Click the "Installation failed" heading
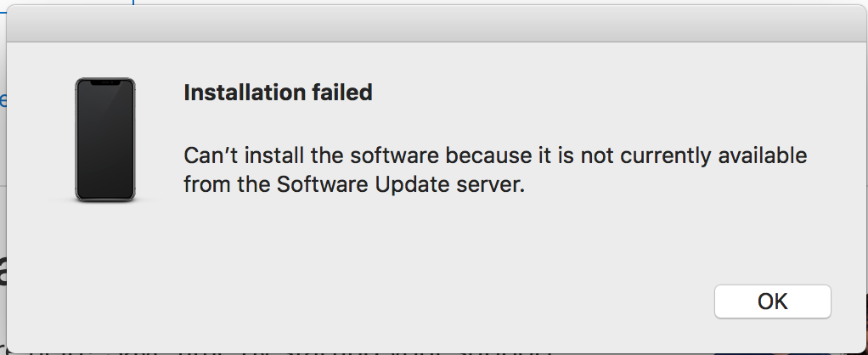 pos(278,93)
